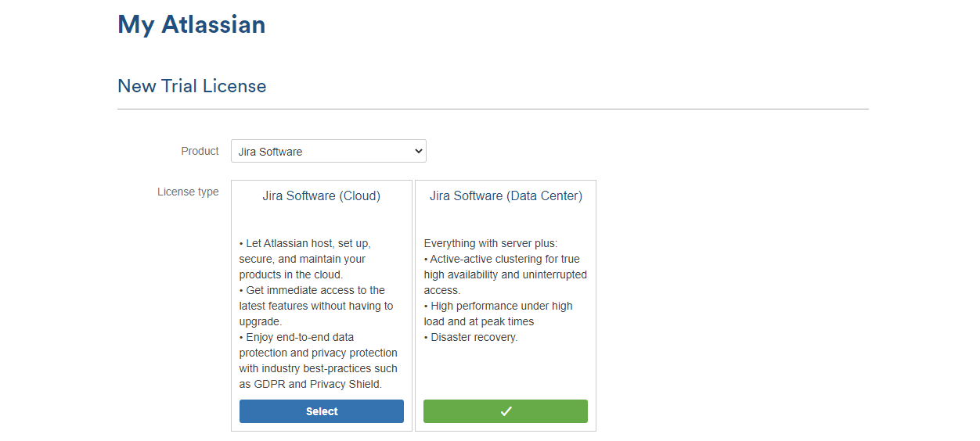Click the License type label
This screenshot has width=980, height=441.
pyautogui.click(x=189, y=192)
